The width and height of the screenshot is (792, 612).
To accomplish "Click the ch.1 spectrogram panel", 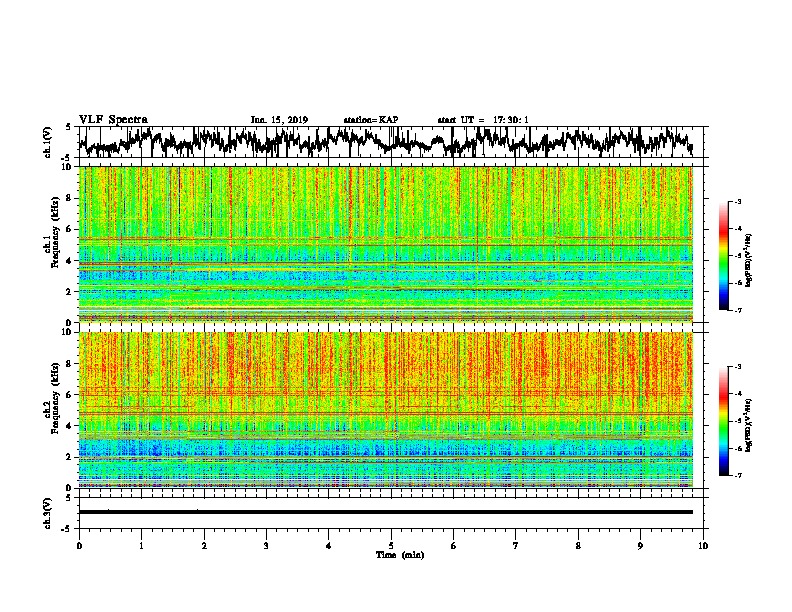I will [x=386, y=244].
